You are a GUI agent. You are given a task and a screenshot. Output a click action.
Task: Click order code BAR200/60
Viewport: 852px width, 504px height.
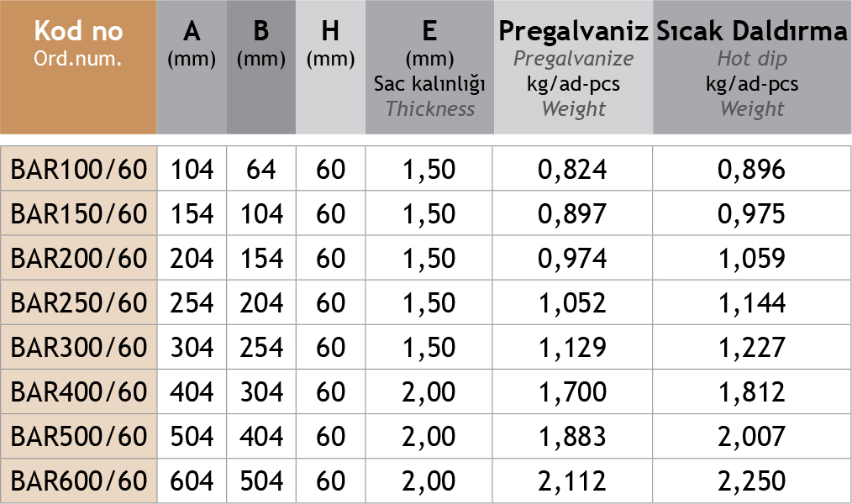click(79, 259)
